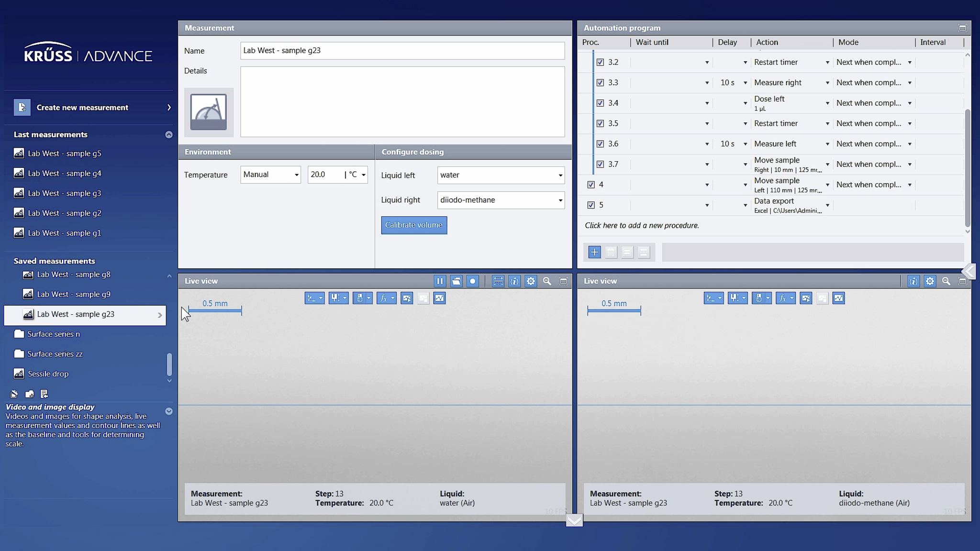This screenshot has height=551, width=980.
Task: Toggle checkbox for step 5 Data export
Action: coord(591,205)
